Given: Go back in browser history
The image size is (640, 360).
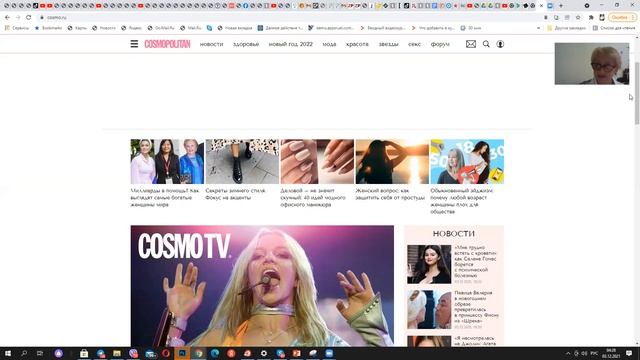Looking at the screenshot, I should click(7, 17).
